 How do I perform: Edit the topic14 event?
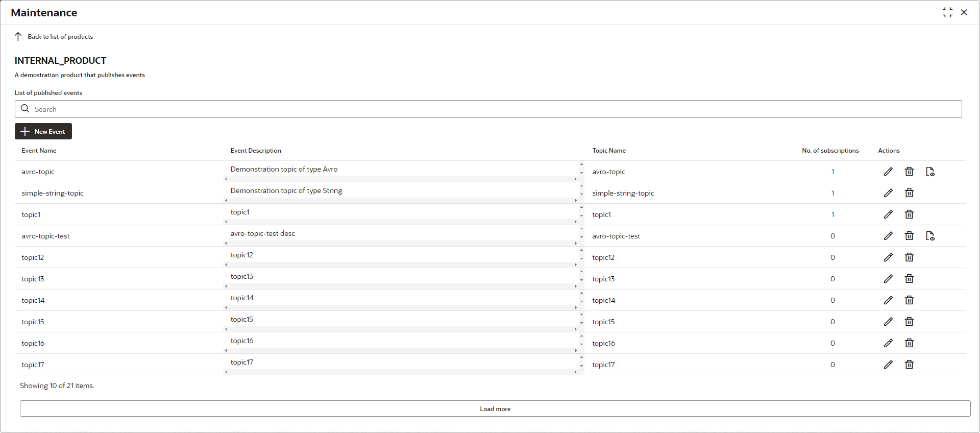888,300
